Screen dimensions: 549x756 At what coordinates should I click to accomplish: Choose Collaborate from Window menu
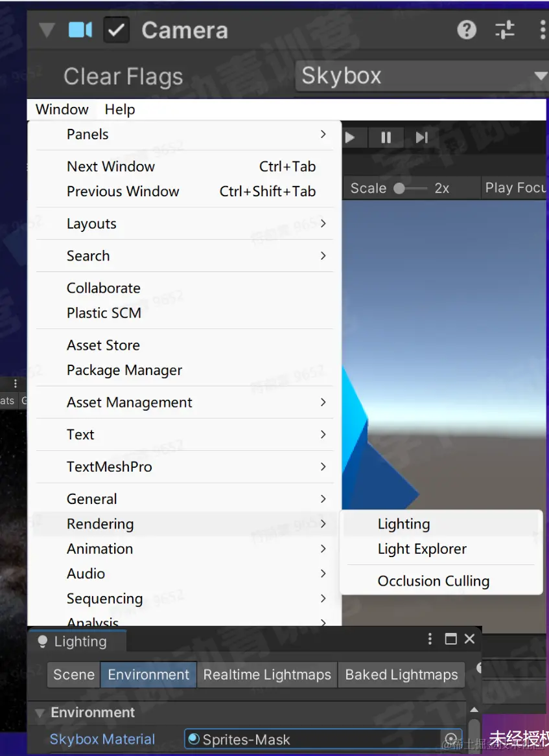185,288
